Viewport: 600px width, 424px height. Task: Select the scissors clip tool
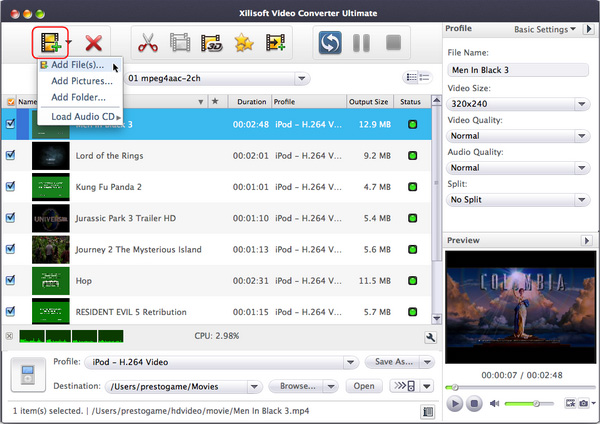148,43
